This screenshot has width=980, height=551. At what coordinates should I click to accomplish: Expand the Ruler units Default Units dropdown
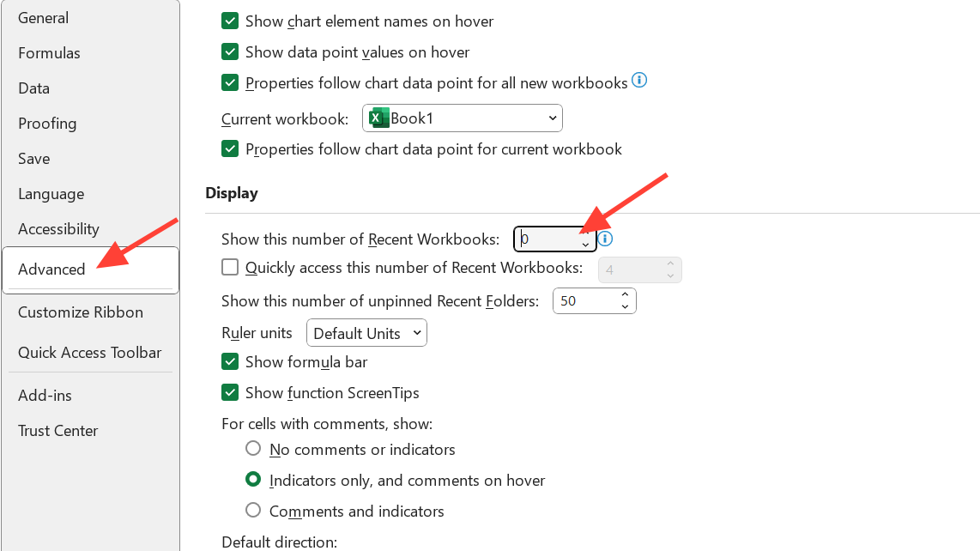click(417, 332)
